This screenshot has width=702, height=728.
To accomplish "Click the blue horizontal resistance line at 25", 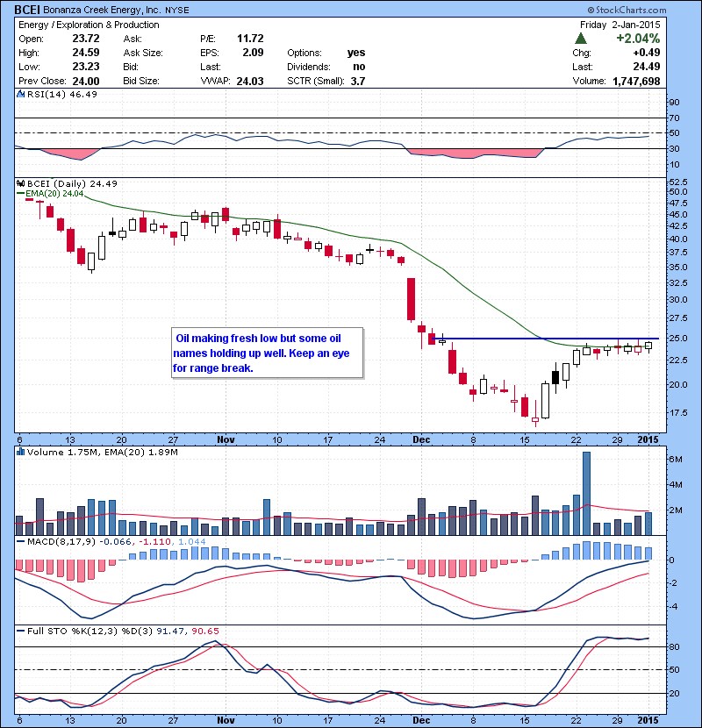I will point(546,339).
